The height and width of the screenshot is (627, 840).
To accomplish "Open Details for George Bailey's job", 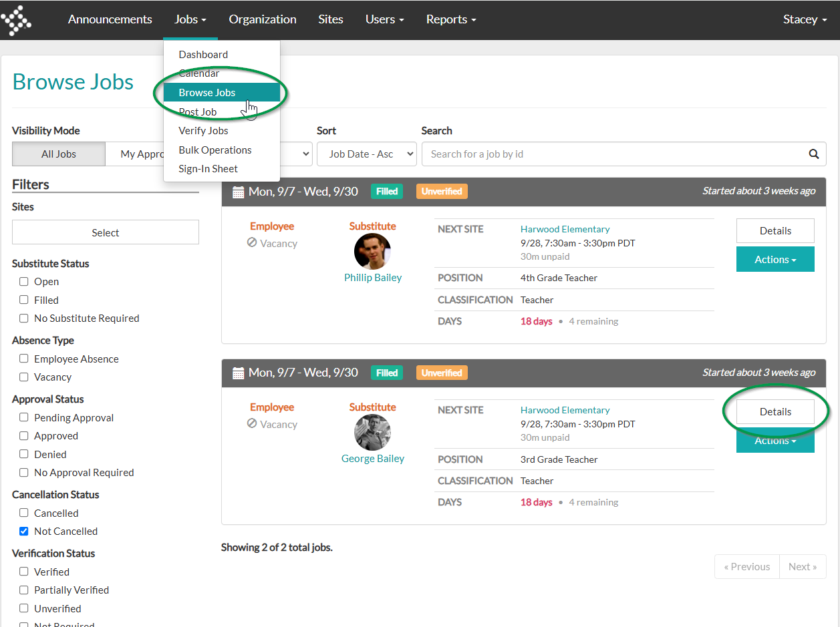I will click(775, 412).
